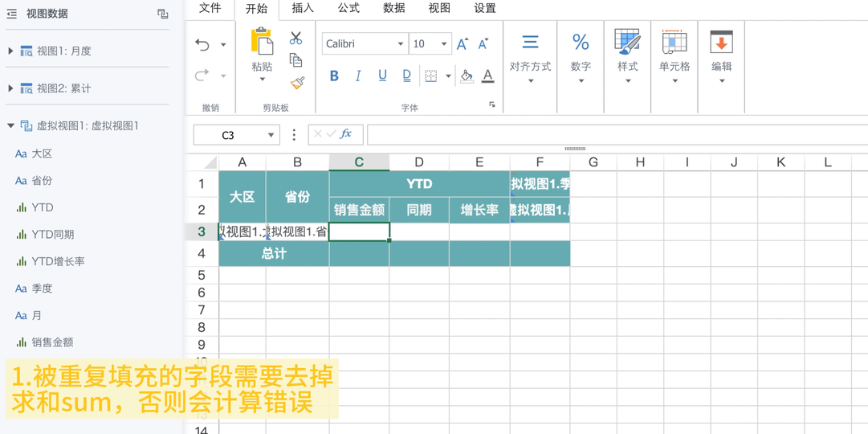Click the 对齐方式 alignment button
Viewport: 868px width, 434px height.
coord(530,58)
